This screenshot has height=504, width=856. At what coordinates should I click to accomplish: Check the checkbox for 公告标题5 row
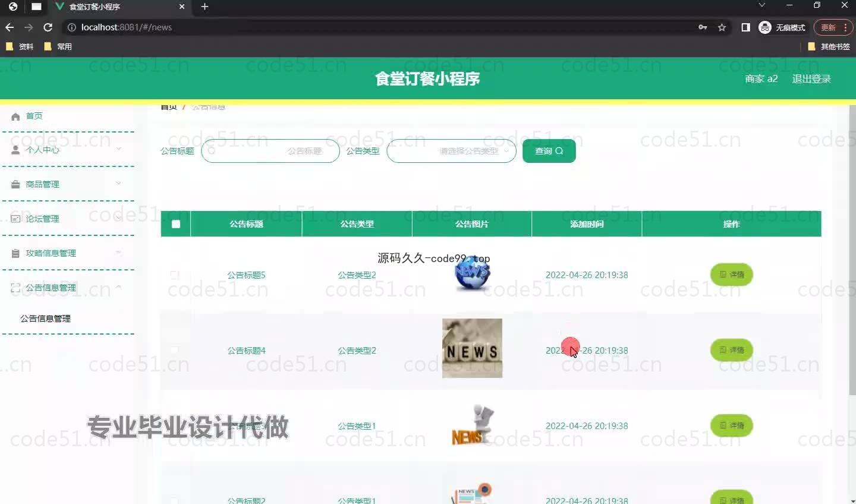pyautogui.click(x=175, y=275)
